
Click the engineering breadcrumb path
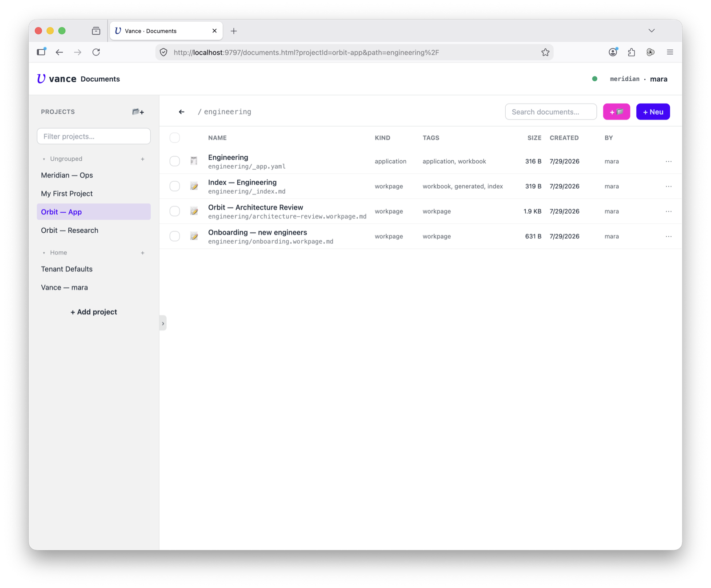[x=228, y=112]
